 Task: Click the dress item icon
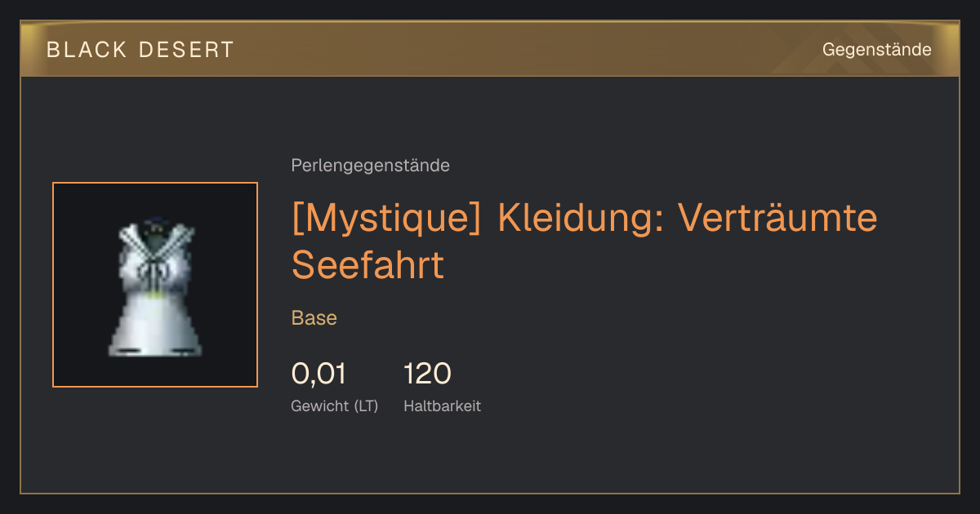(155, 287)
